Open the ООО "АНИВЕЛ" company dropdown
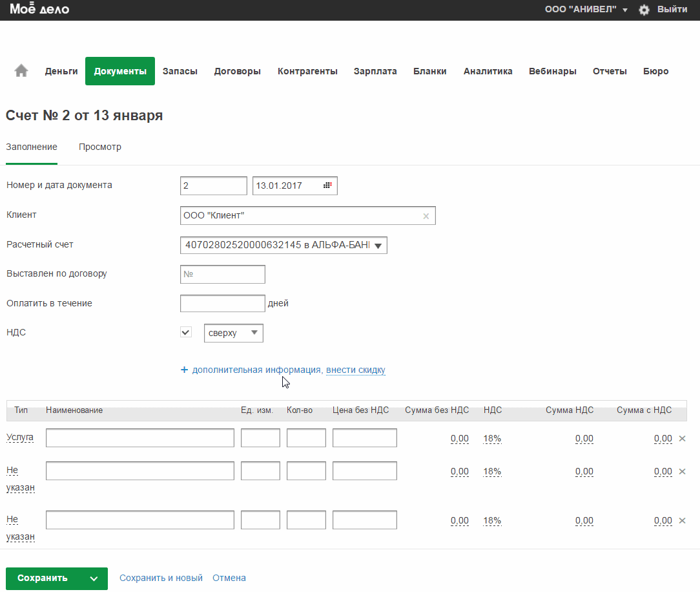The width and height of the screenshot is (700, 592). tap(586, 10)
